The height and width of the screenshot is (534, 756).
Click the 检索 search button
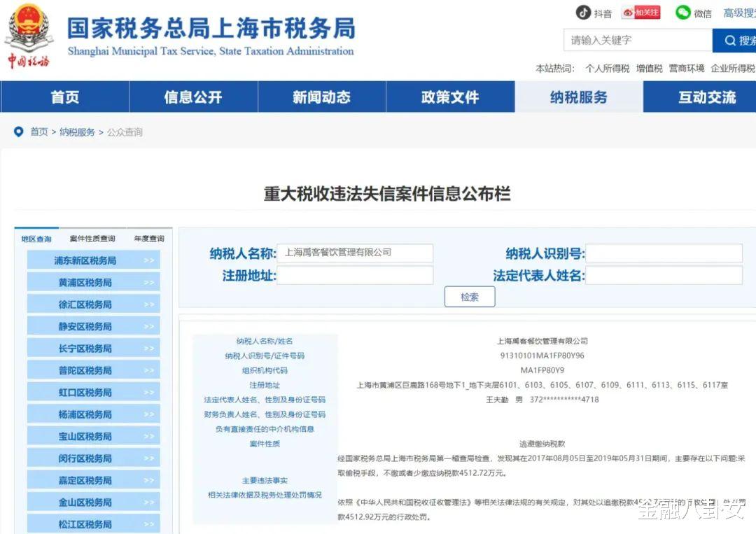click(x=470, y=297)
